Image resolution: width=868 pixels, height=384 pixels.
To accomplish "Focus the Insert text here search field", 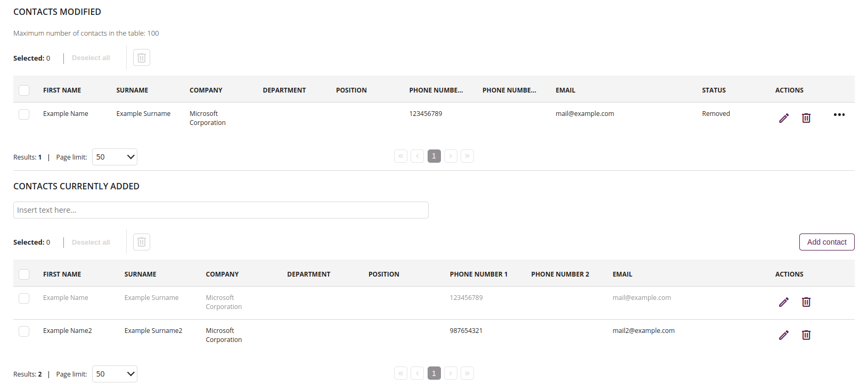I will pyautogui.click(x=221, y=210).
